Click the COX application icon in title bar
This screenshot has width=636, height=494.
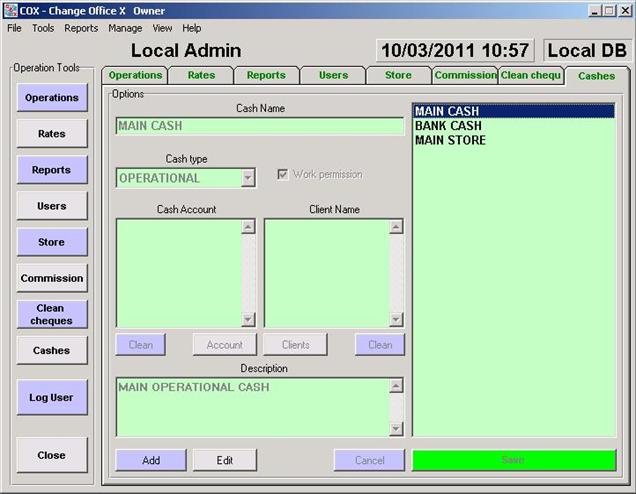(10, 9)
